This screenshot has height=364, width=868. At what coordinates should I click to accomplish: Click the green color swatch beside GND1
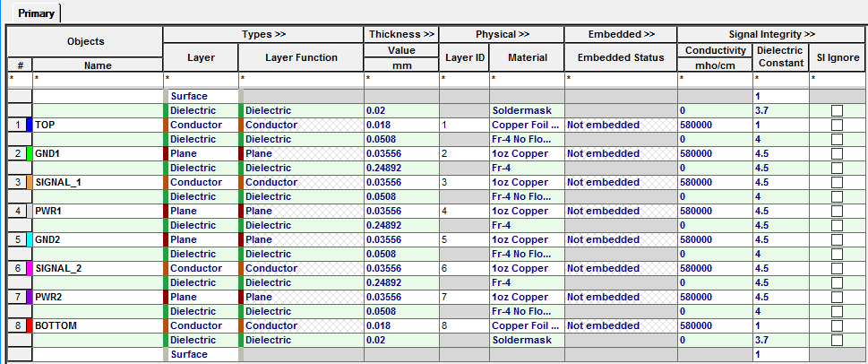click(30, 153)
